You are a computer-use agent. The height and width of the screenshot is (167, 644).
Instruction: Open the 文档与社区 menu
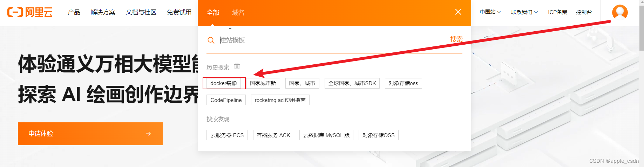tap(141, 12)
